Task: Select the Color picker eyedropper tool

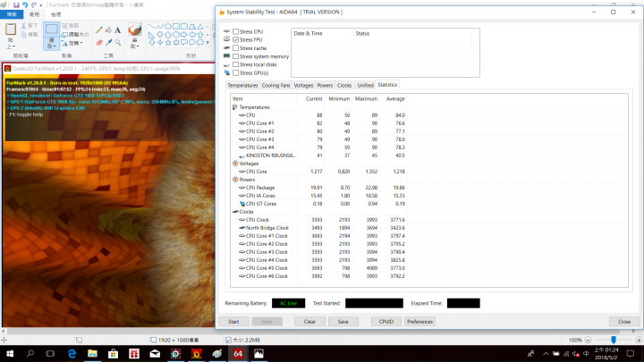Action: (108, 42)
